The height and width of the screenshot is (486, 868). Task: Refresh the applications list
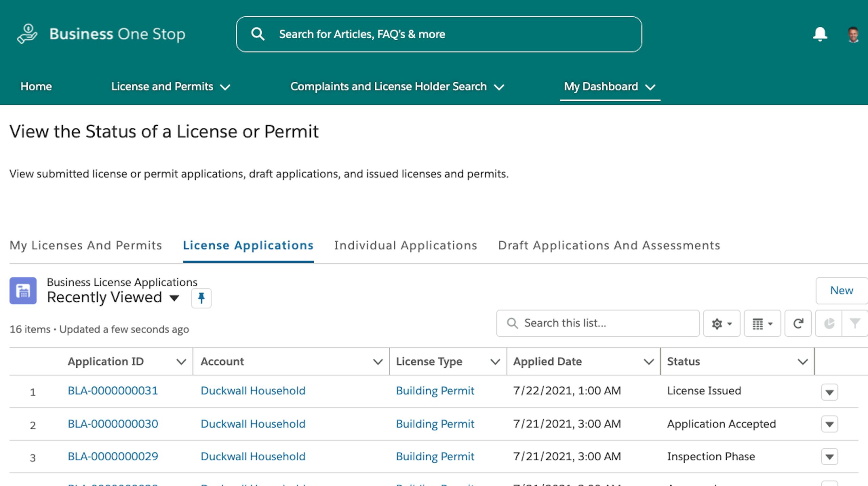[798, 323]
